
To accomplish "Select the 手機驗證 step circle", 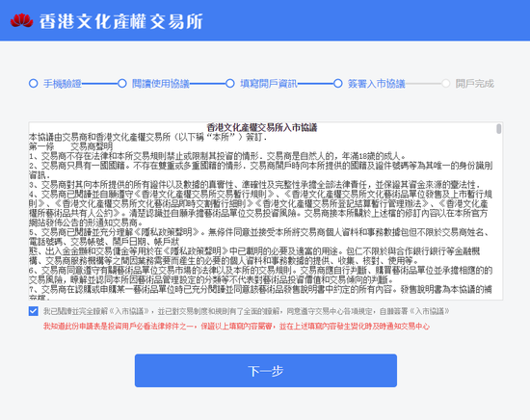I will point(33,83).
